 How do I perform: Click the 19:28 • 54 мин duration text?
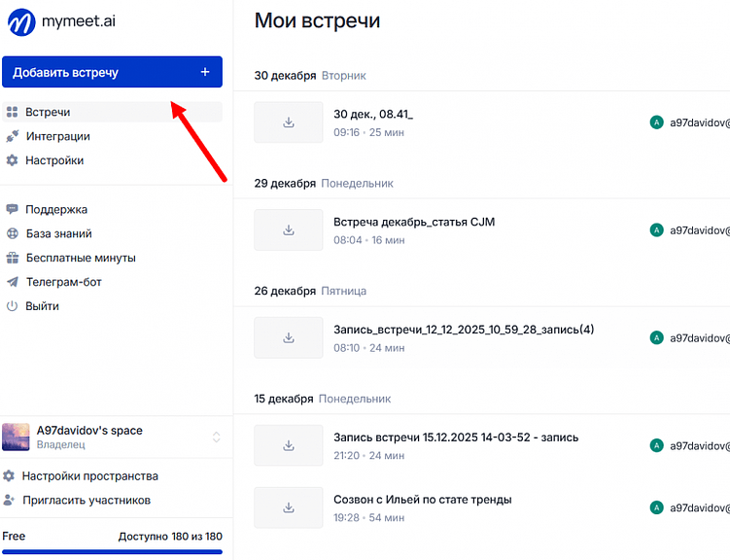(368, 517)
